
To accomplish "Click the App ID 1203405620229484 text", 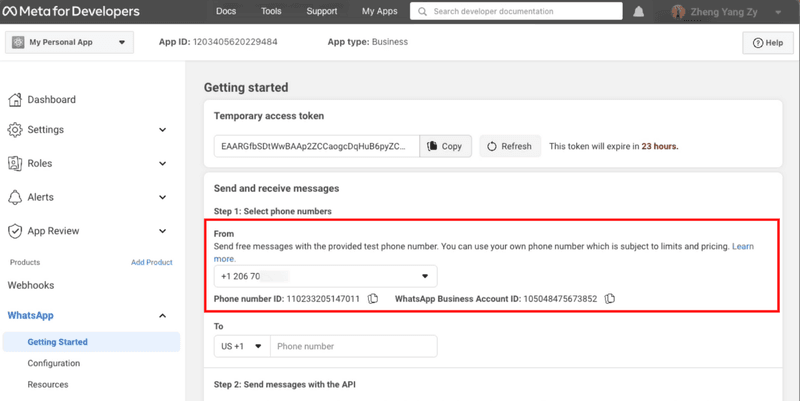I will (218, 42).
